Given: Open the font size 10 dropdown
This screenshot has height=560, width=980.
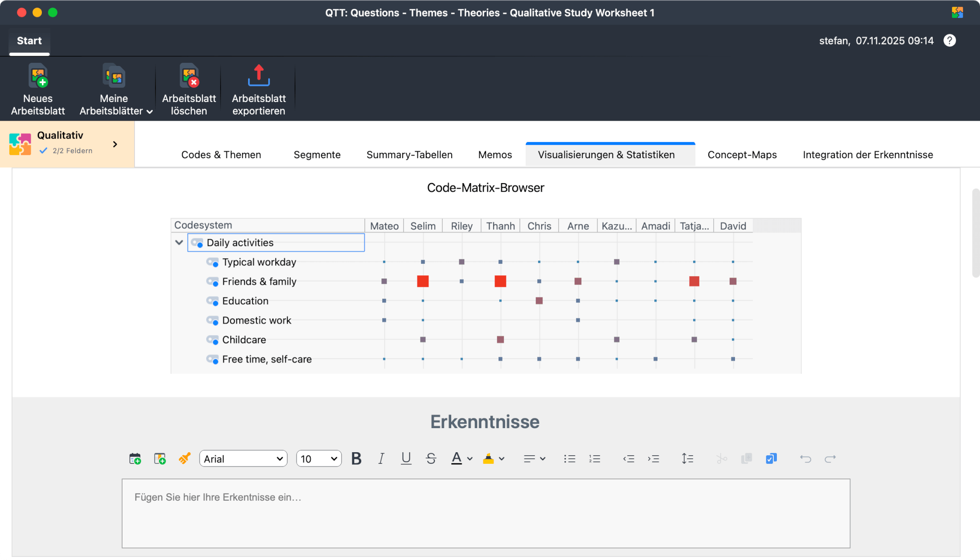Looking at the screenshot, I should [318, 458].
